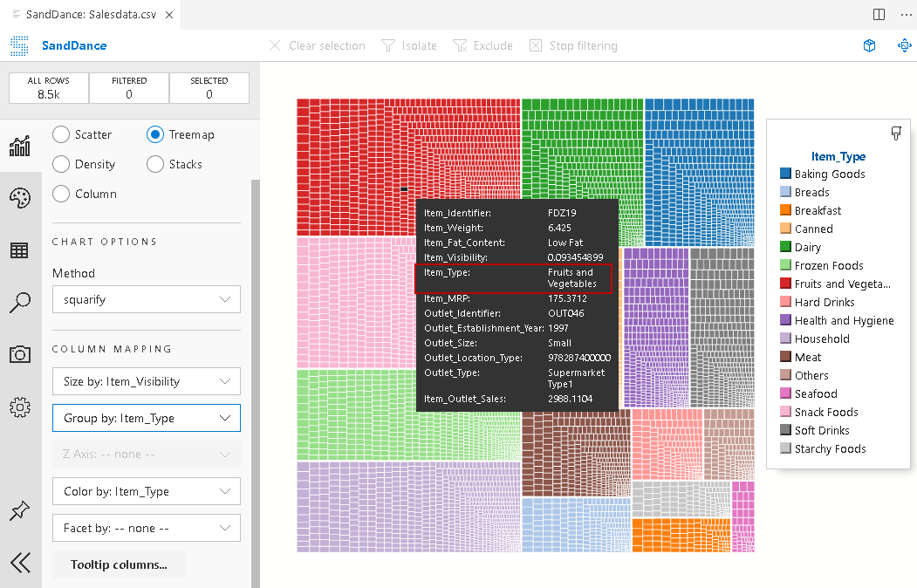Click the Split Editor icon

(x=879, y=15)
